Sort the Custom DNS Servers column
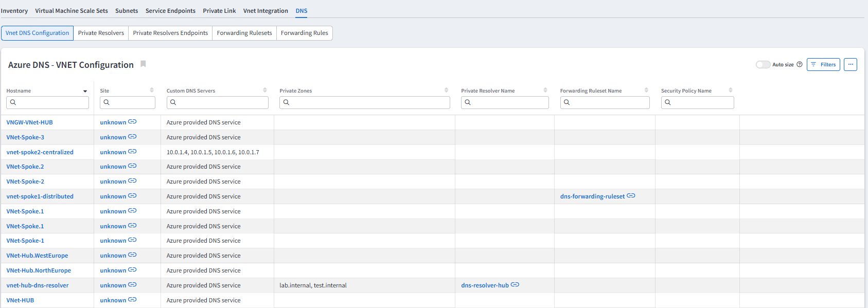 (265, 90)
